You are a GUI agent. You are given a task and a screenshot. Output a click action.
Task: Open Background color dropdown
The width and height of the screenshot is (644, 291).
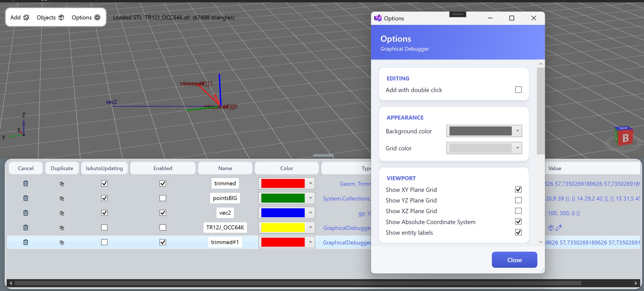point(484,131)
